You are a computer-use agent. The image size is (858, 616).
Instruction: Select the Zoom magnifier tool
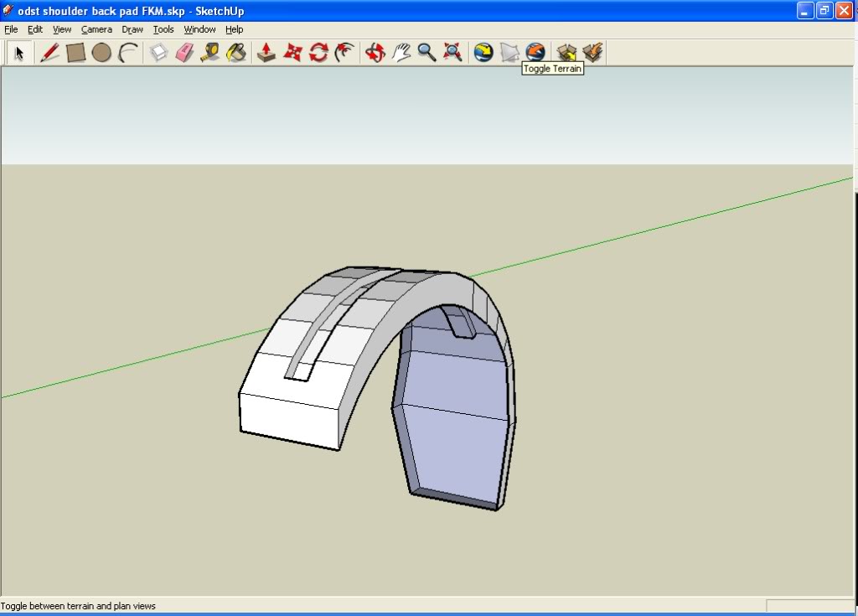(426, 53)
